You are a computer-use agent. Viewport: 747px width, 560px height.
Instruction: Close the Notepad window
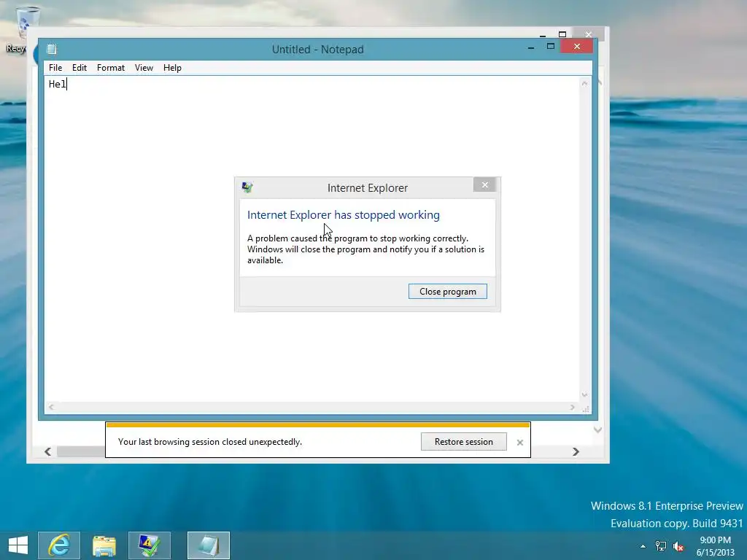point(577,46)
